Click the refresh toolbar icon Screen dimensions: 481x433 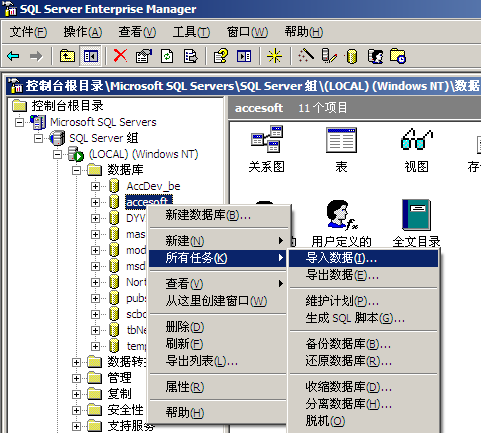point(167,56)
